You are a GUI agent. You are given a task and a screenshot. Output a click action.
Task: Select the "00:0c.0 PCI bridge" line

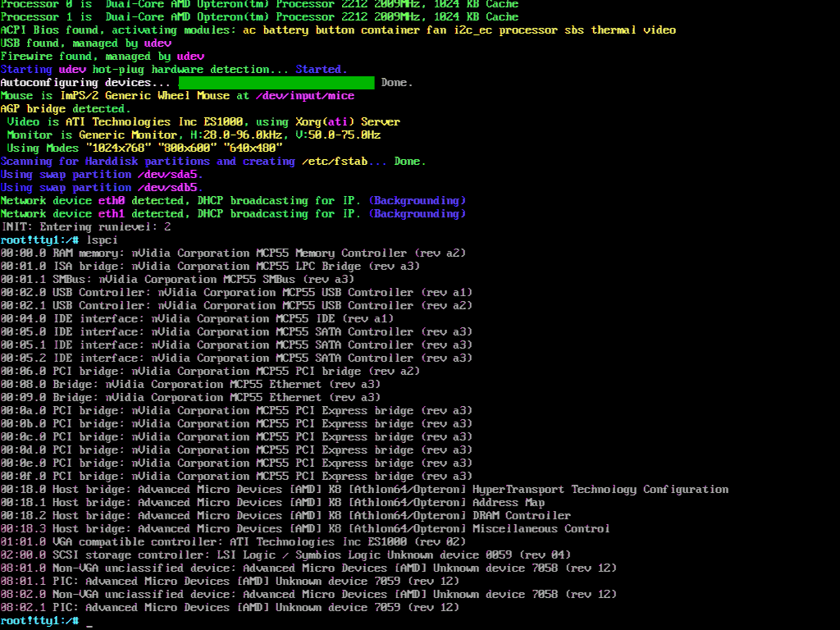(236, 436)
